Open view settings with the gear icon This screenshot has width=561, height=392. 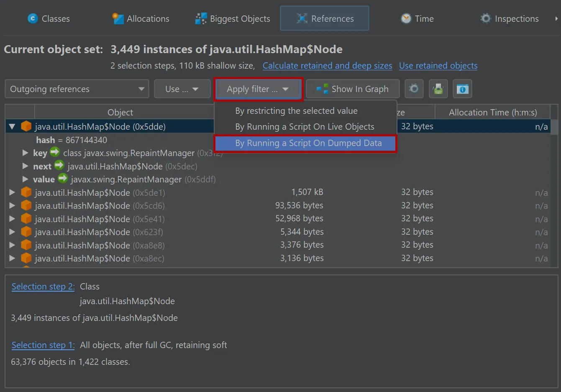click(x=414, y=89)
